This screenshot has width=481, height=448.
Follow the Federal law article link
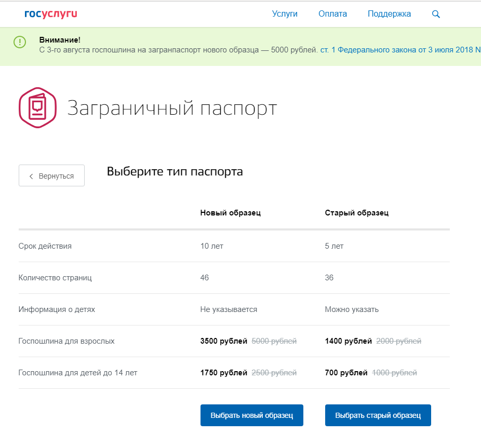(400, 50)
